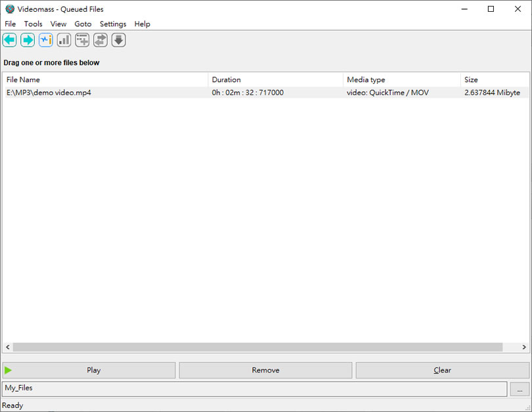The height and width of the screenshot is (412, 532).
Task: Minimize the Videomass window
Action: click(x=464, y=9)
